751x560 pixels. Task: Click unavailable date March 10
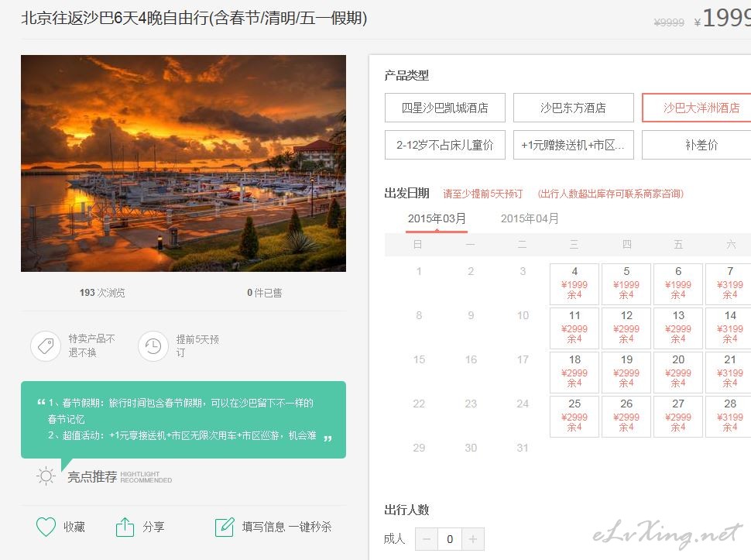523,315
